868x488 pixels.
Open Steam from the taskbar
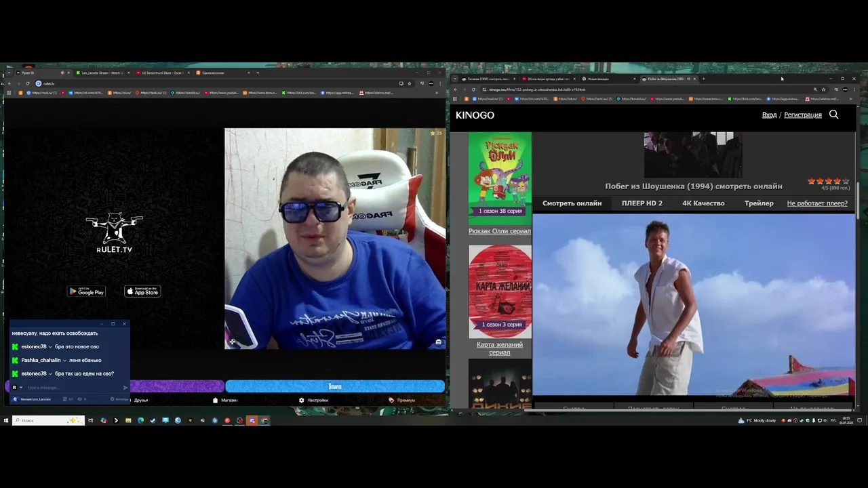coord(153,420)
